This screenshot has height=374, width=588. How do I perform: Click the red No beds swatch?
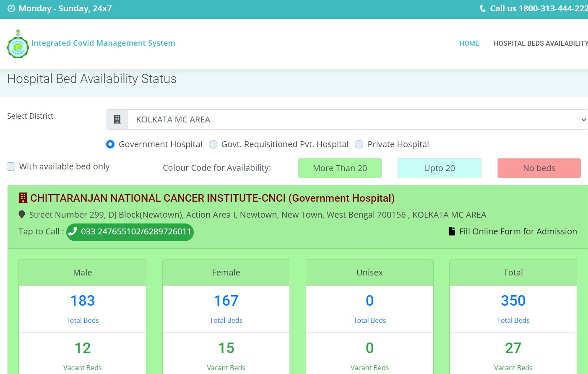(539, 168)
